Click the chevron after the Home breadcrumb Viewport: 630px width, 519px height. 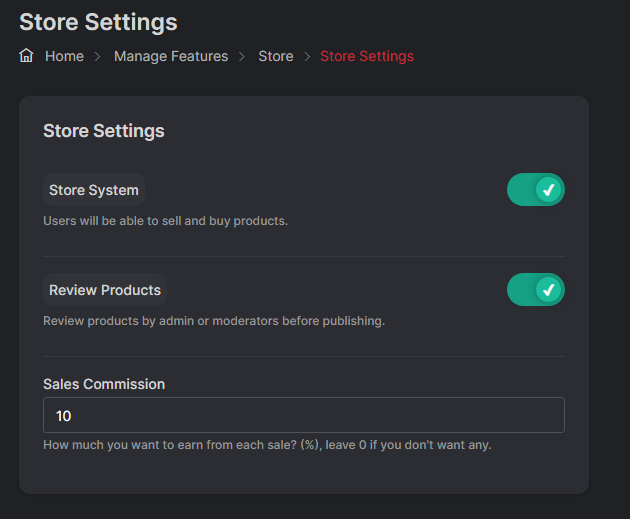click(98, 57)
